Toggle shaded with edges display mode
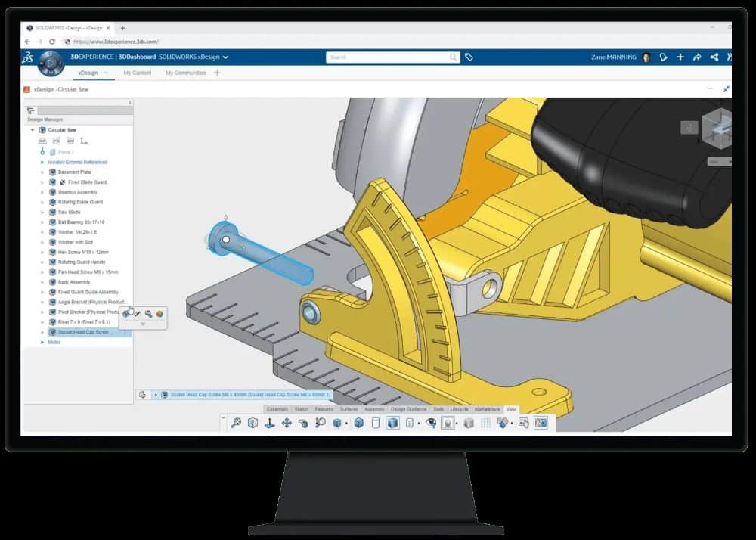 click(x=392, y=423)
